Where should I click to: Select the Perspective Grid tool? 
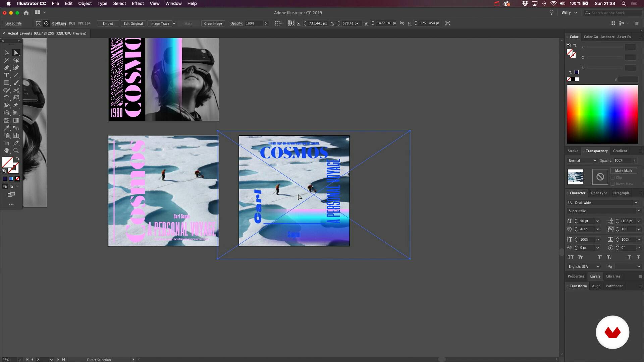[x=16, y=113]
